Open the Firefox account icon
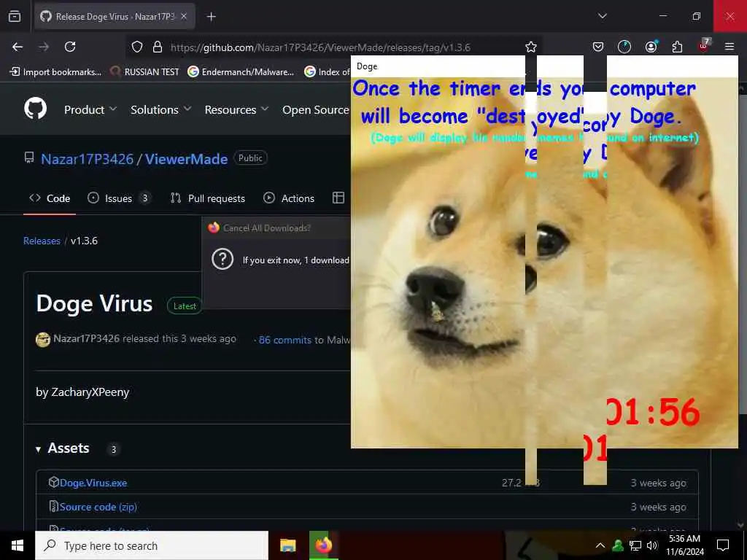The height and width of the screenshot is (560, 747). (651, 47)
